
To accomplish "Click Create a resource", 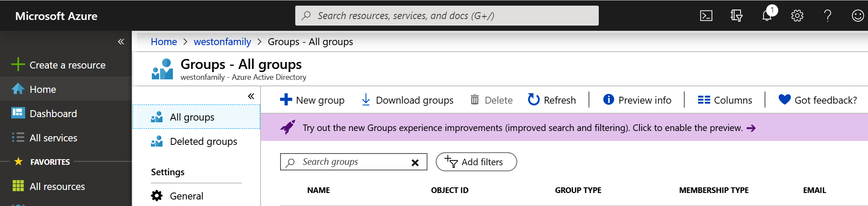I will [66, 65].
